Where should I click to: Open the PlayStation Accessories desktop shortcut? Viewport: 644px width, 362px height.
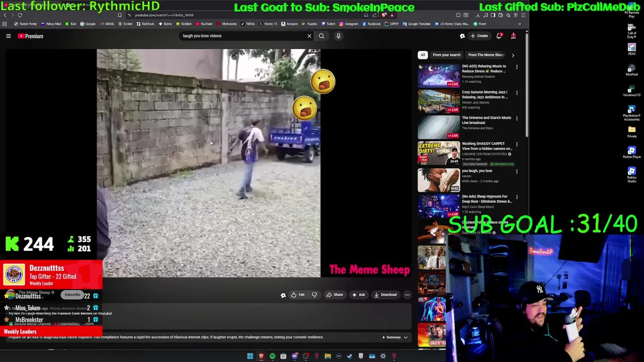(632, 113)
